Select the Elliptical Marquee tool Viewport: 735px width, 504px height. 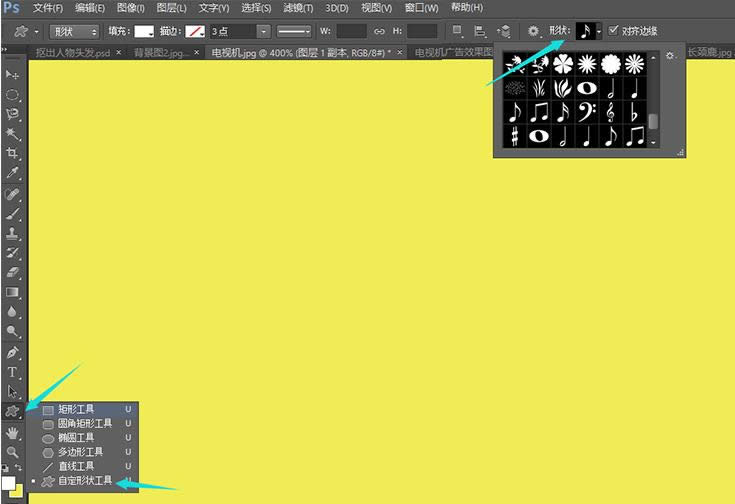point(12,95)
